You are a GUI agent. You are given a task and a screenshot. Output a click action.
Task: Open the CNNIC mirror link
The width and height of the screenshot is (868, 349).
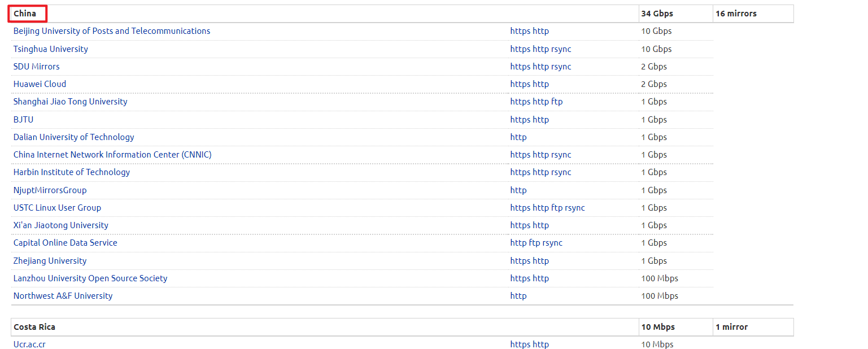click(x=112, y=155)
